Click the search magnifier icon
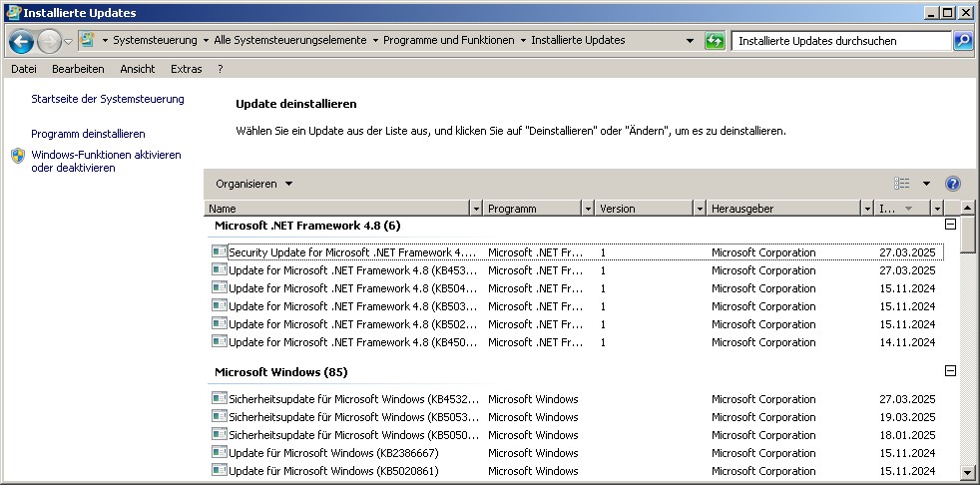 (963, 41)
